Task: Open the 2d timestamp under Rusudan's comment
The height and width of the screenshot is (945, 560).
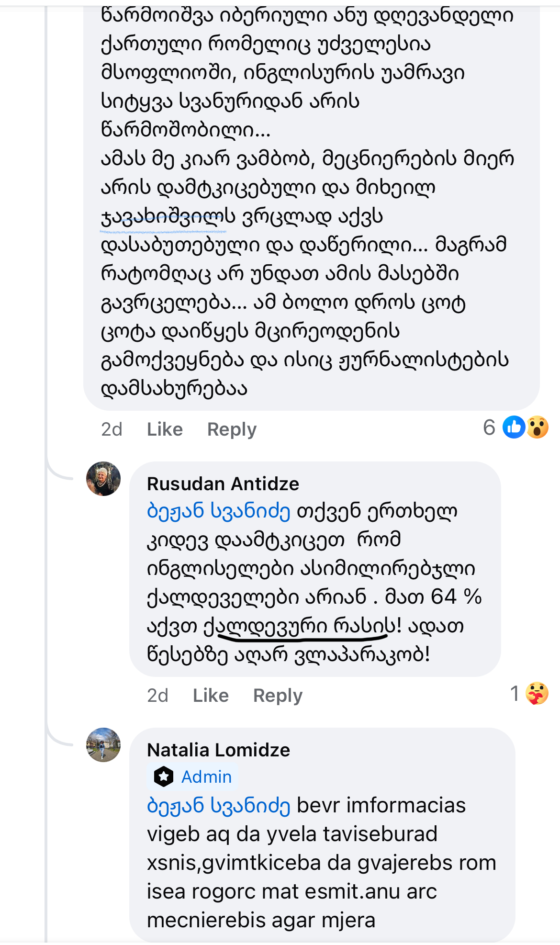Action: click(x=157, y=696)
